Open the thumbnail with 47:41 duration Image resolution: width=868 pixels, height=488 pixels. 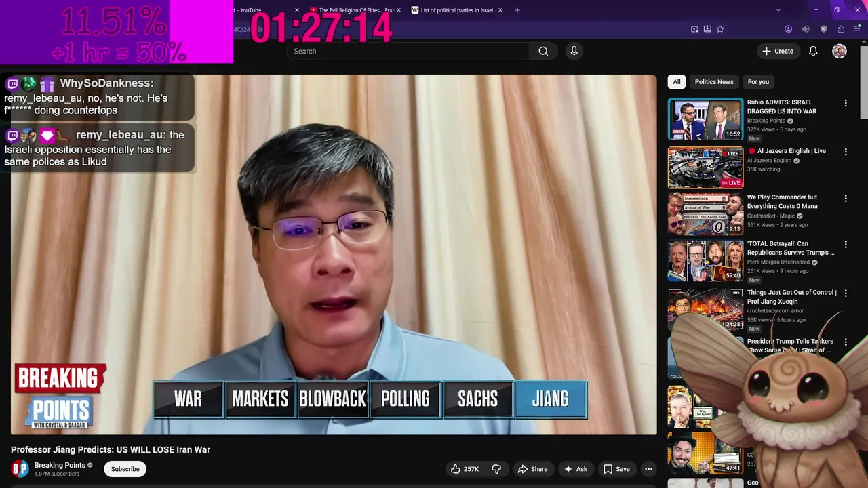[x=705, y=452]
